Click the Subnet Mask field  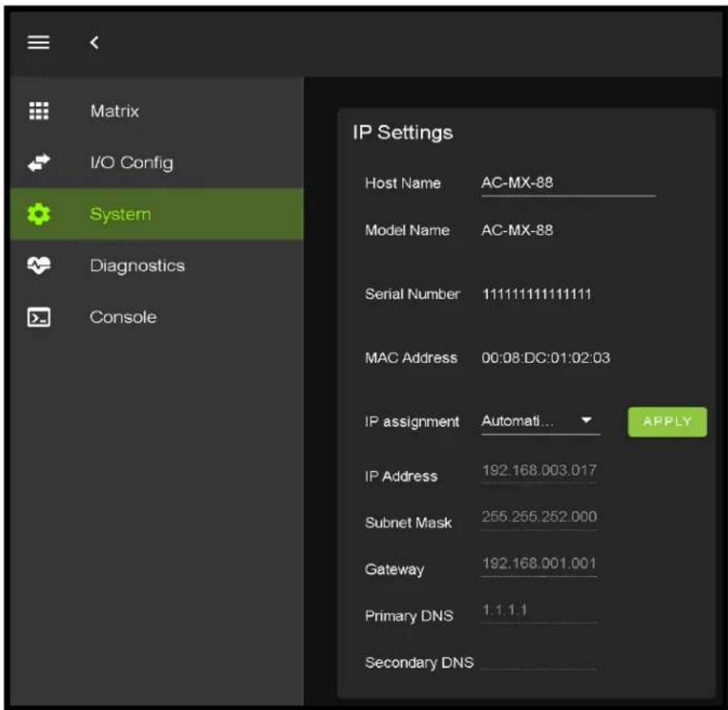[539, 517]
